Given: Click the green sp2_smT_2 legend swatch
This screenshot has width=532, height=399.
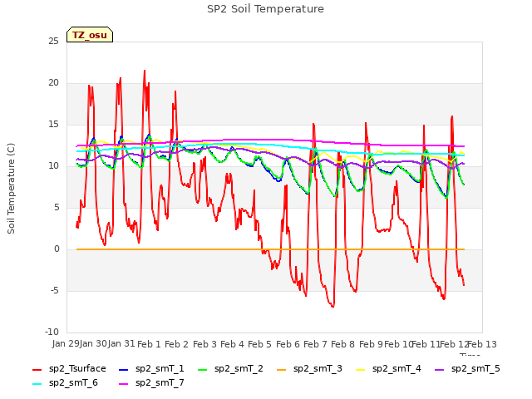Looking at the screenshot, I should (202, 369).
